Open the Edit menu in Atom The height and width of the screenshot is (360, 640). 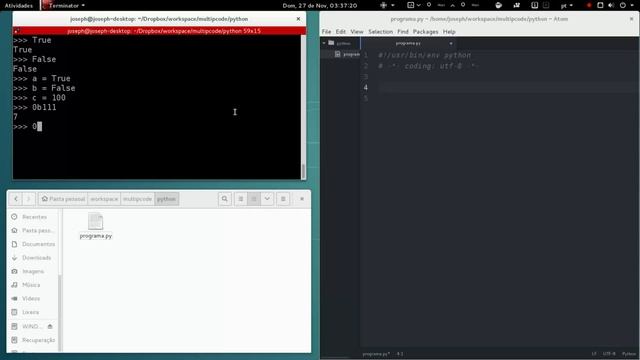pos(340,31)
